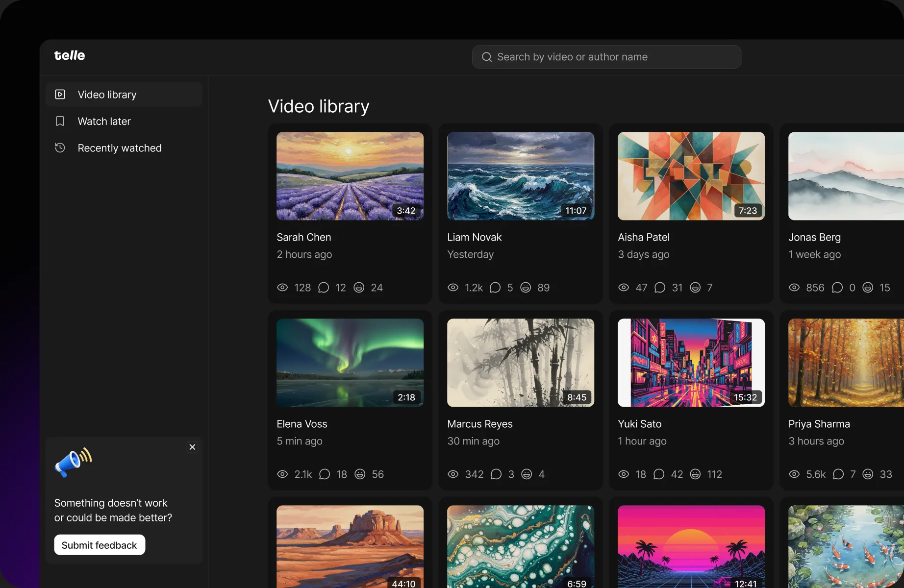Select the Aisha Patel author name
This screenshot has width=904, height=588.
point(644,237)
